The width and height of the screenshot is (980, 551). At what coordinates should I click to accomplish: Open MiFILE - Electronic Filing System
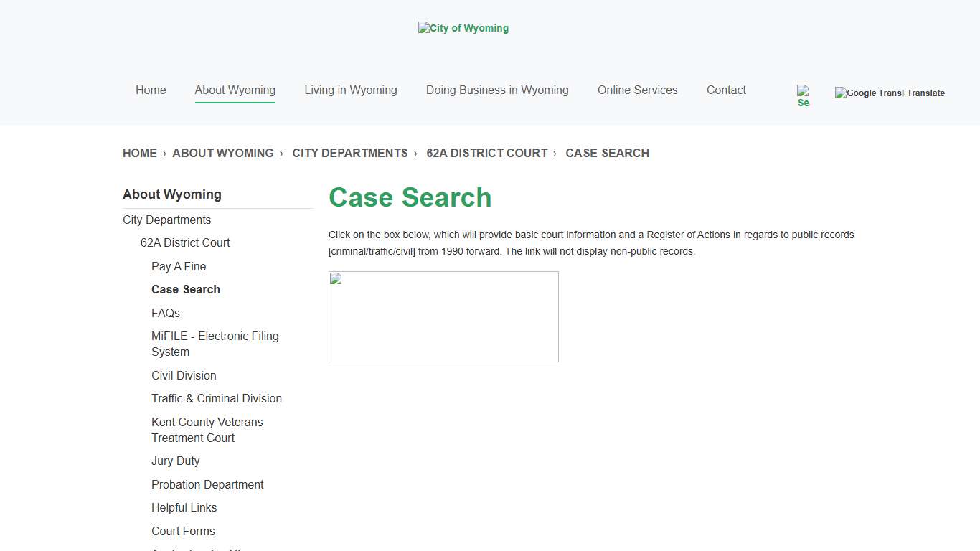[x=215, y=344]
